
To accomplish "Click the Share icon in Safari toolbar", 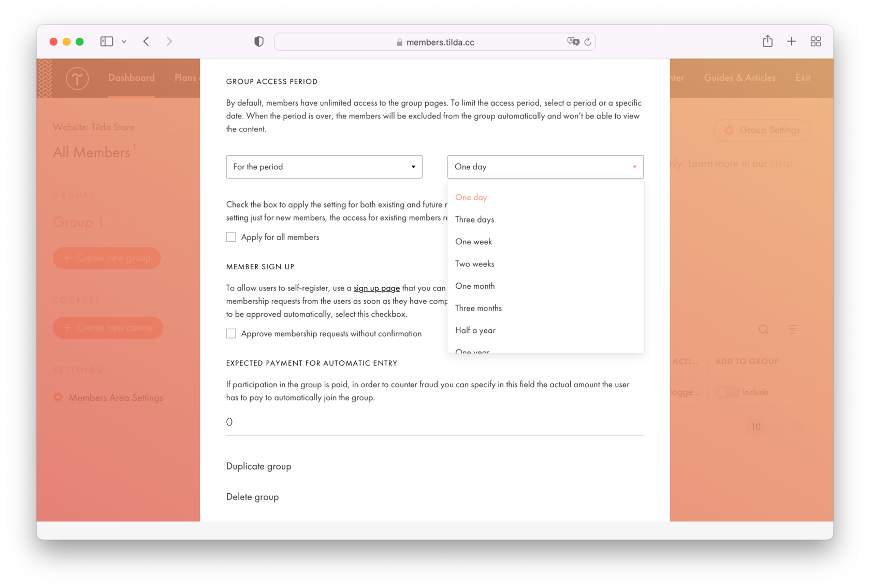I will click(767, 41).
